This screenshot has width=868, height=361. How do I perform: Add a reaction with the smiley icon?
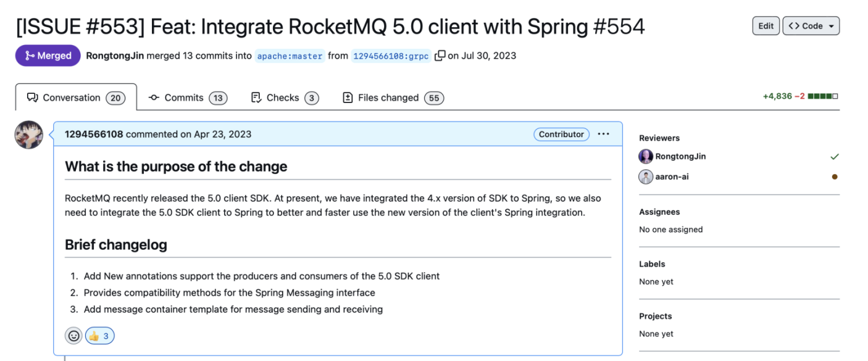[x=74, y=336]
